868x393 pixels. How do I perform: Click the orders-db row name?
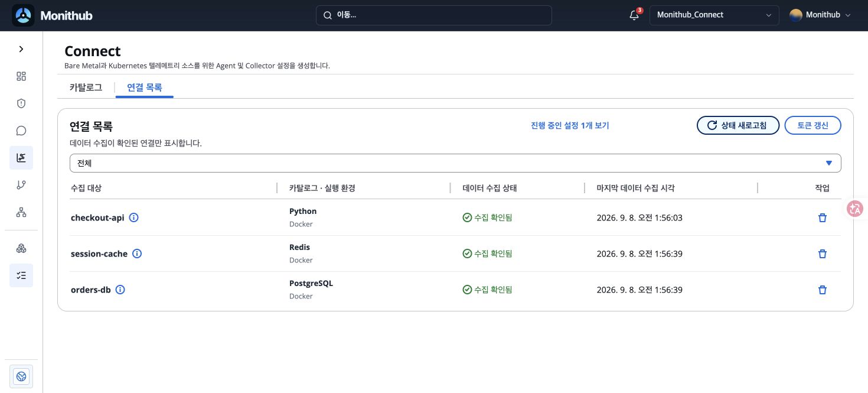91,290
